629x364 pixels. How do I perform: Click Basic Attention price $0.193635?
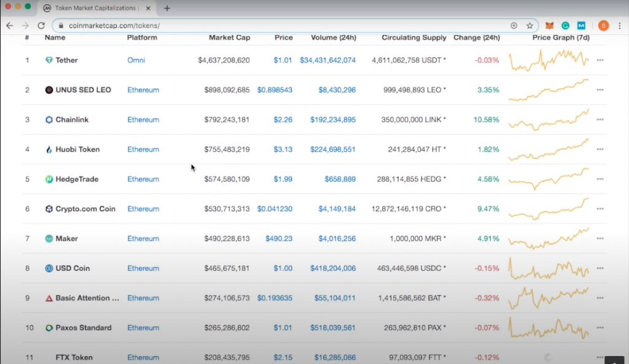click(x=275, y=298)
